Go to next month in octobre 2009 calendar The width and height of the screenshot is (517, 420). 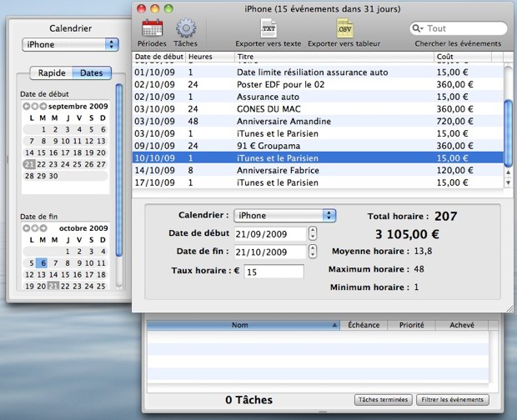point(43,228)
